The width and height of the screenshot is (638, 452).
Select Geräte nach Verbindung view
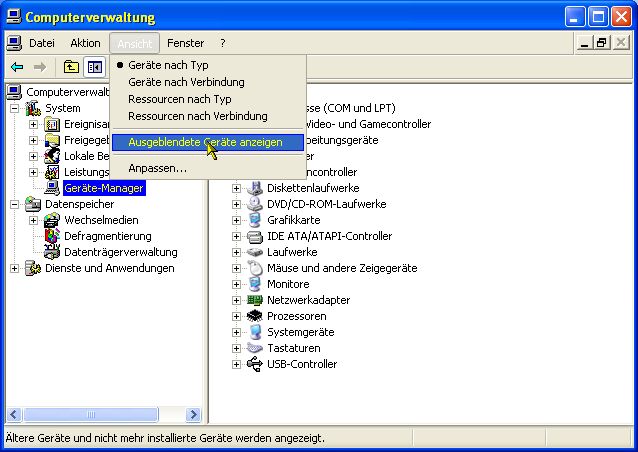(x=208, y=82)
